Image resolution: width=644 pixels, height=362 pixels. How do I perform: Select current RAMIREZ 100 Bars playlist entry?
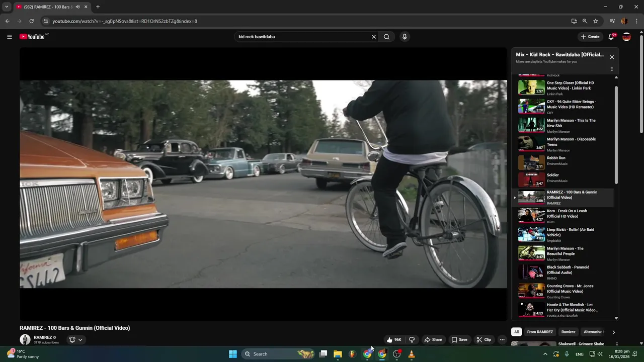click(562, 197)
